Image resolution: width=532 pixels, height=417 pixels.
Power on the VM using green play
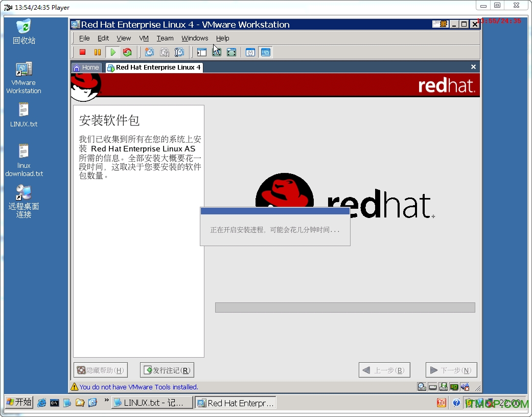point(112,52)
